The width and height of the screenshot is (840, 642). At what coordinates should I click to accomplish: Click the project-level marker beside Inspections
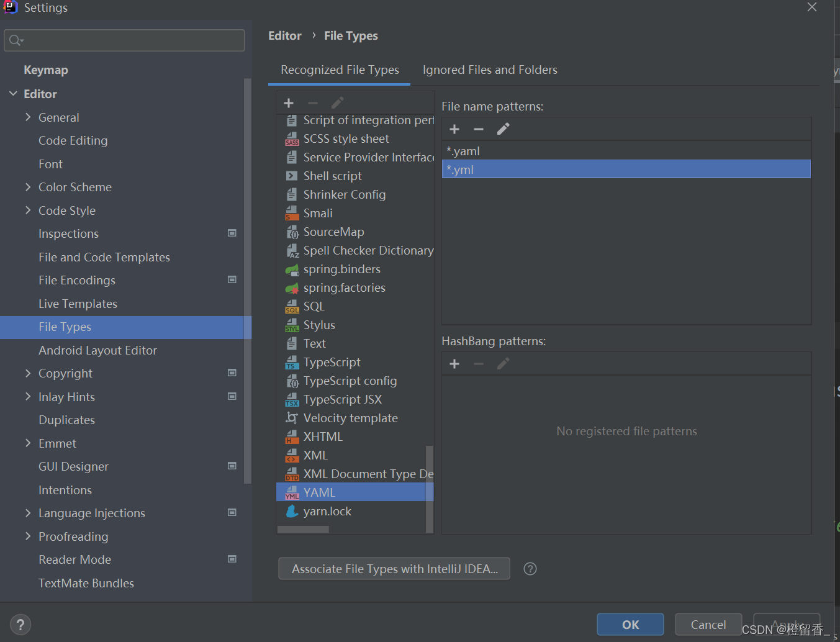coord(232,233)
